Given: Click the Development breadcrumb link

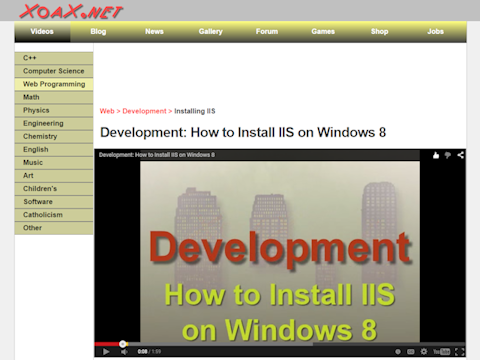Looking at the screenshot, I should click(144, 111).
